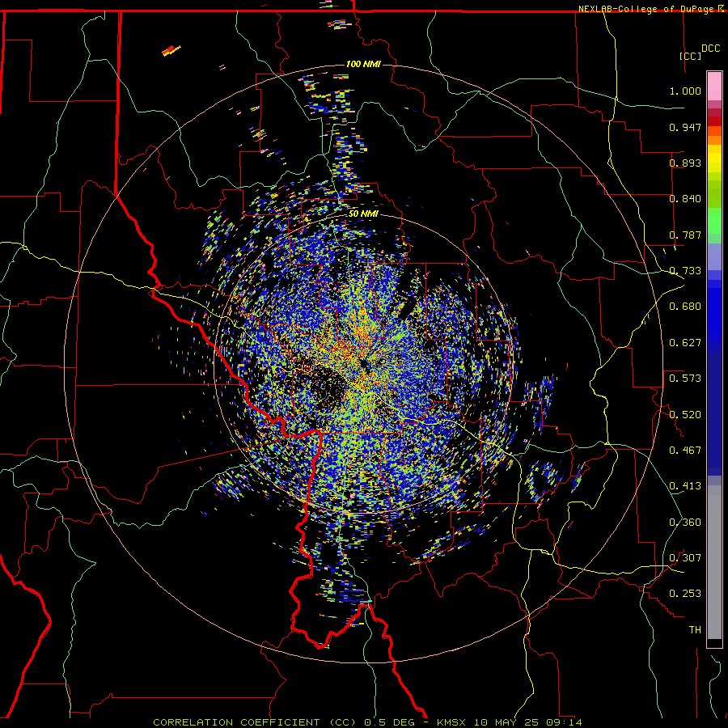Click the 0.413 legend value
The width and height of the screenshot is (728, 728).
685,486
